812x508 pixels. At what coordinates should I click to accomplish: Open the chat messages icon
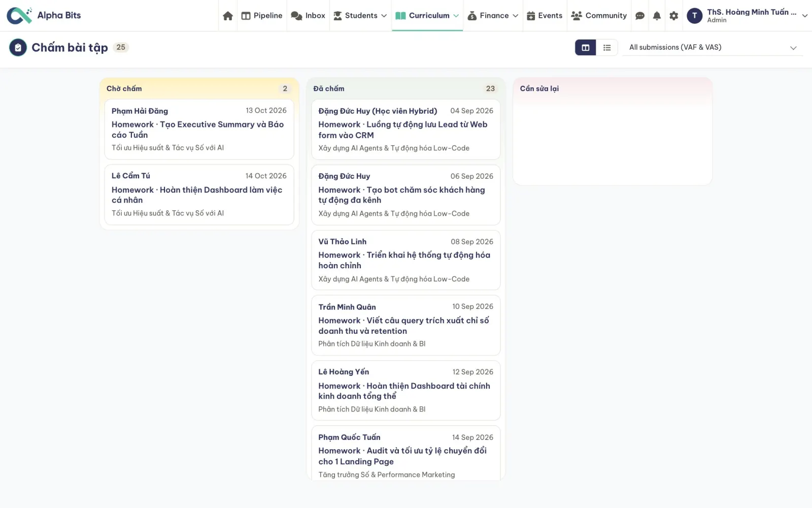coord(640,16)
